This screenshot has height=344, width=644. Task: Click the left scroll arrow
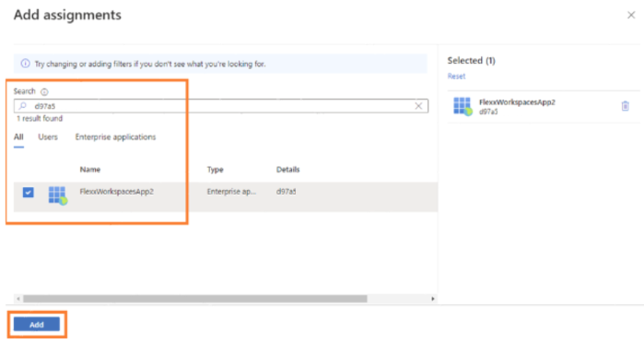(x=18, y=299)
